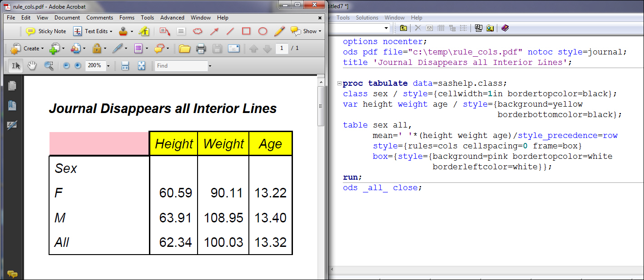This screenshot has width=644, height=280.
Task: Choose the red Arrow drawing tool
Action: click(214, 31)
